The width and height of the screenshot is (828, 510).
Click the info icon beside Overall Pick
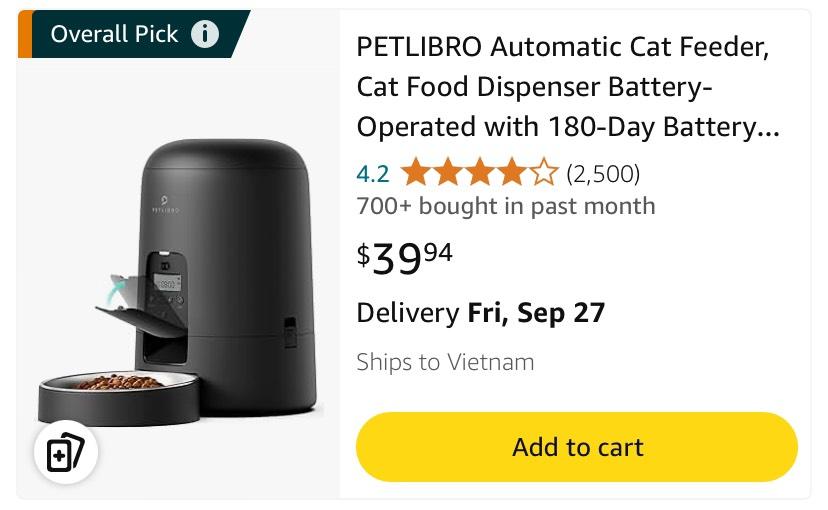[205, 35]
